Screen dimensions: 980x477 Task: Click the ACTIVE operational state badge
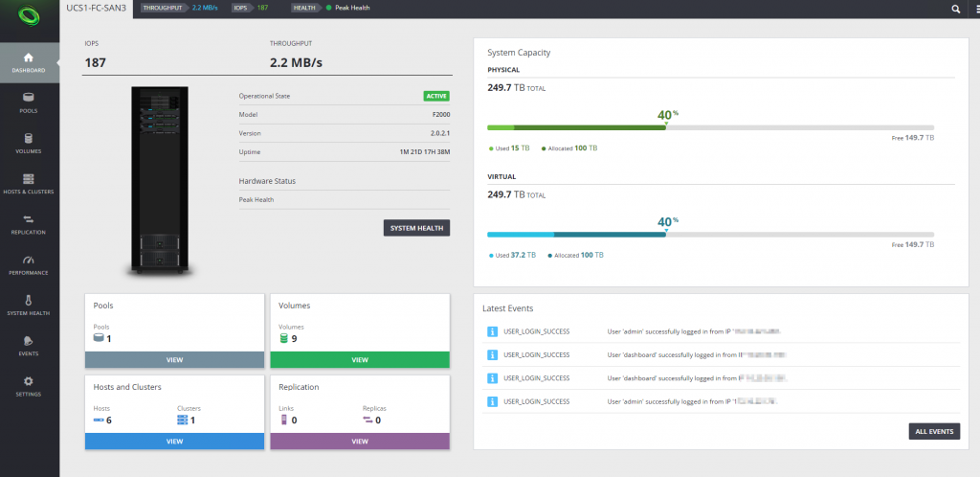click(x=436, y=97)
